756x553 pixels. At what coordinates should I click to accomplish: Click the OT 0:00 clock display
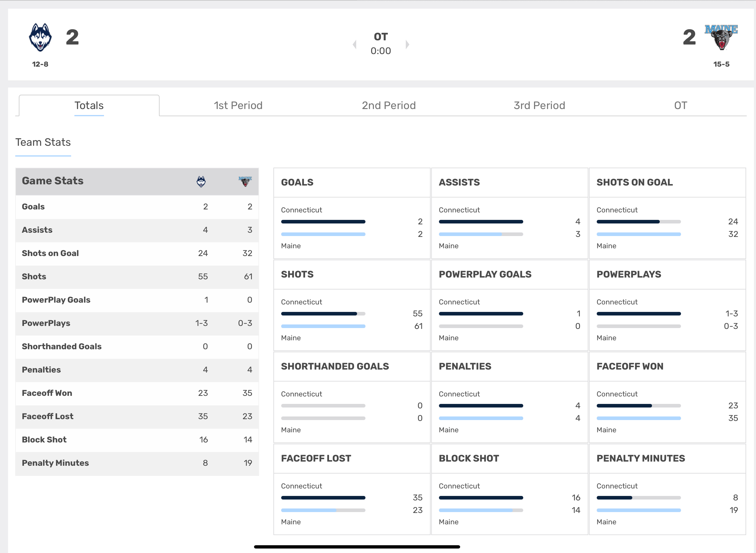click(381, 44)
